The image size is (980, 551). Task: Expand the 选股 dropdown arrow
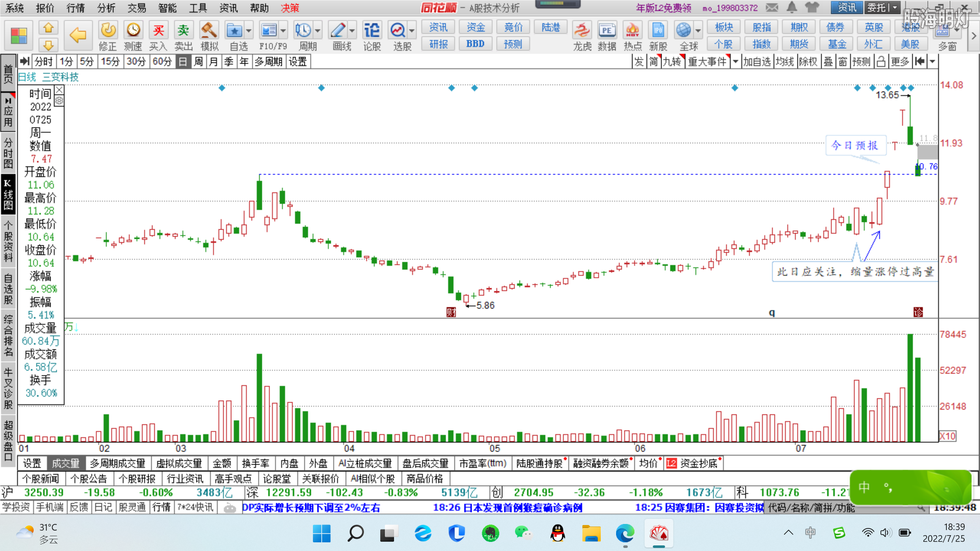412,31
